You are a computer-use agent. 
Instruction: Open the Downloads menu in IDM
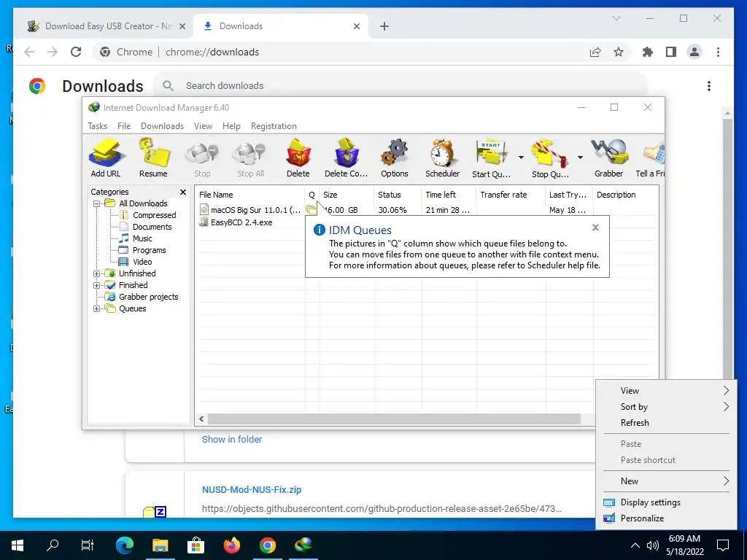tap(162, 126)
